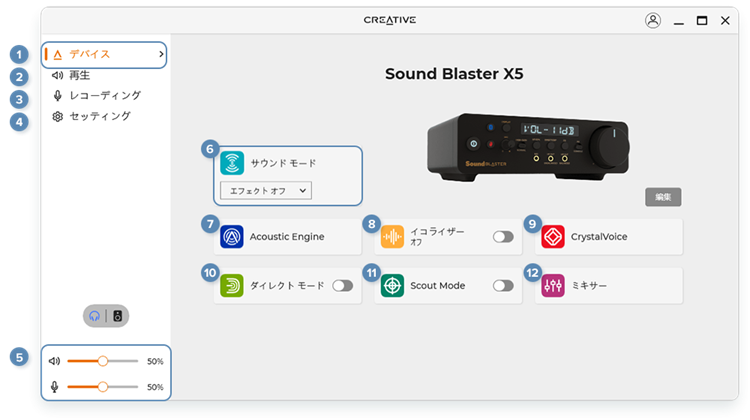Toggle the イコライザー switch on
This screenshot has height=420, width=750.
[503, 237]
